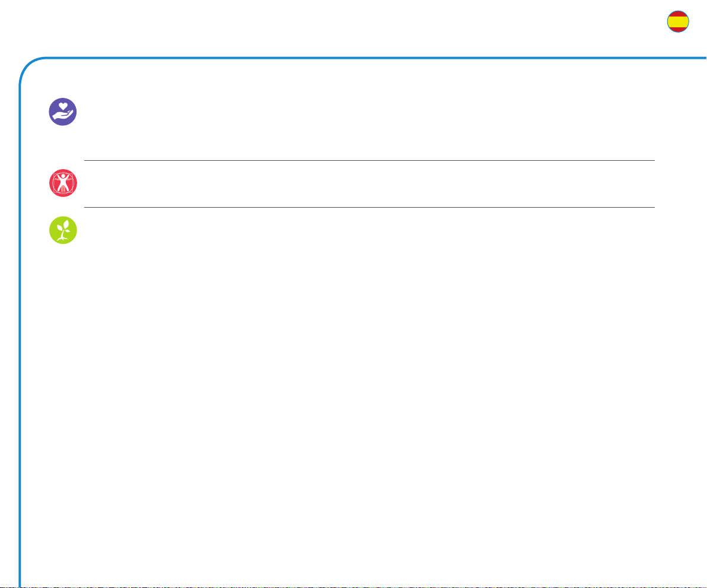
Task: Click the leaves of the seedling icon
Action: pyautogui.click(x=62, y=225)
